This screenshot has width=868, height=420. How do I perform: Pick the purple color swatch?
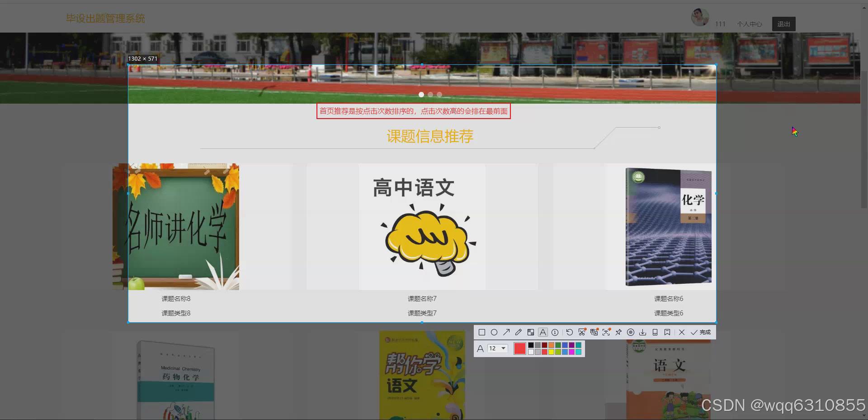[x=571, y=345]
